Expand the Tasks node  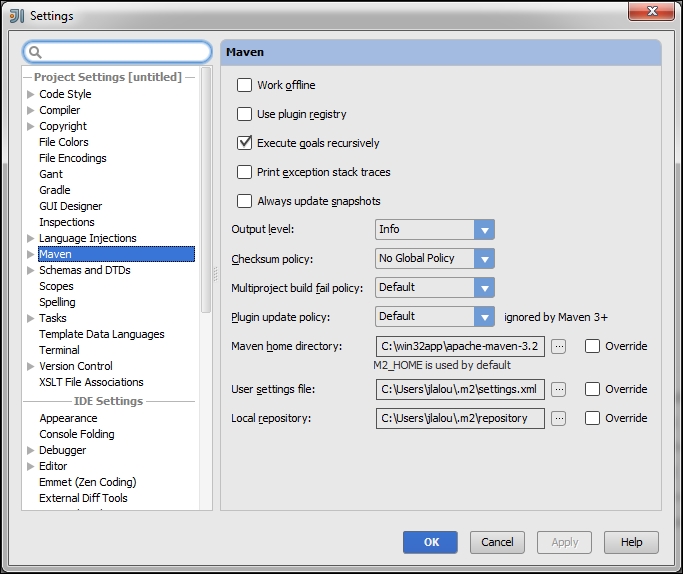[30, 318]
